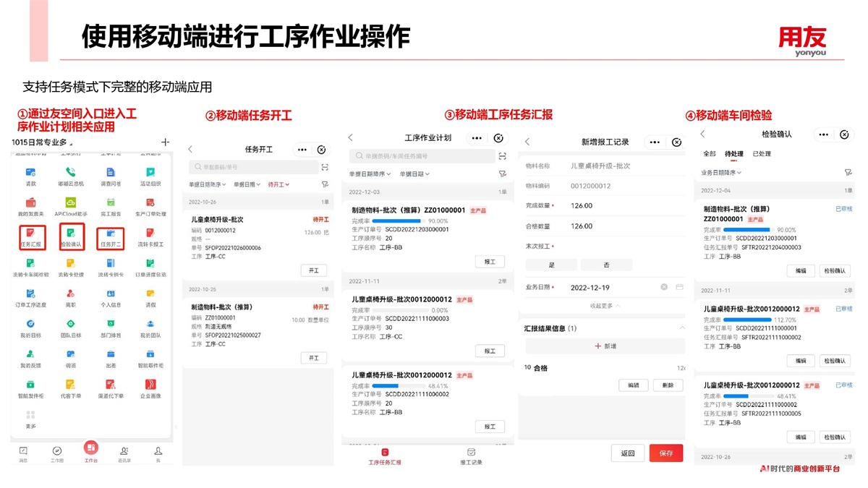
Task: Switch to the 报工记录 bottom tab
Action: pos(471,457)
